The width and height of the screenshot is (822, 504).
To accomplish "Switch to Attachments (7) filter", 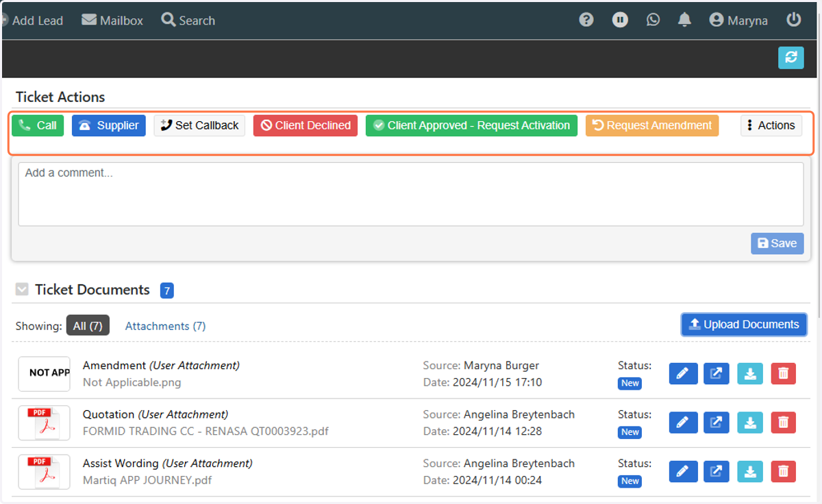I will [165, 326].
